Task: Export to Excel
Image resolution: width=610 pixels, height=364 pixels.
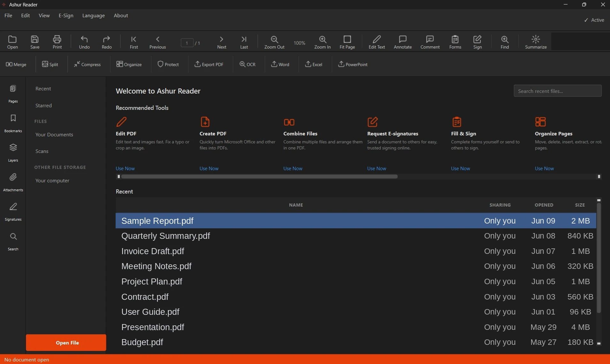Action: [314, 64]
